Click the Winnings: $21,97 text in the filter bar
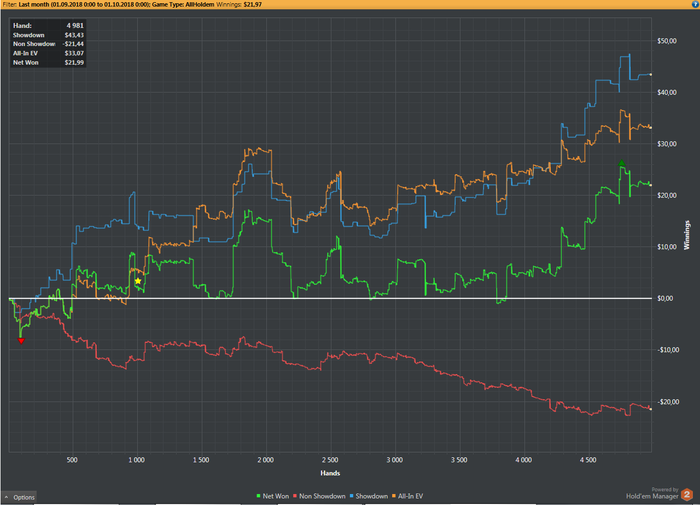The image size is (700, 505). click(x=239, y=4)
